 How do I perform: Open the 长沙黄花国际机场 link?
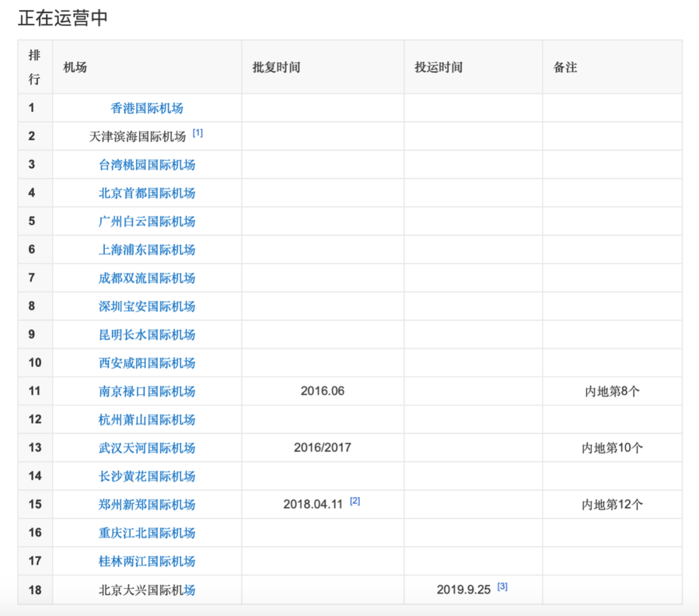point(147,476)
